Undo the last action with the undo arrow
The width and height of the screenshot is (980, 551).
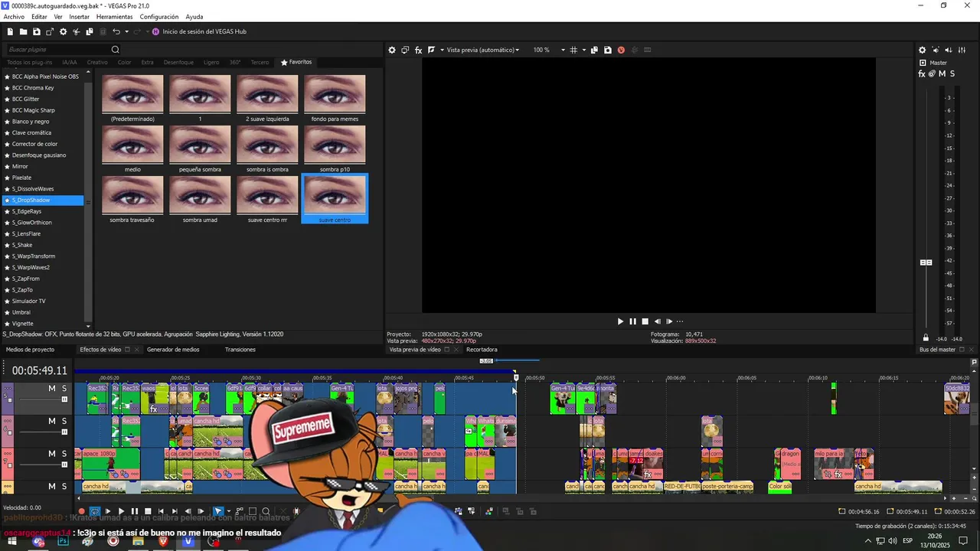click(116, 31)
